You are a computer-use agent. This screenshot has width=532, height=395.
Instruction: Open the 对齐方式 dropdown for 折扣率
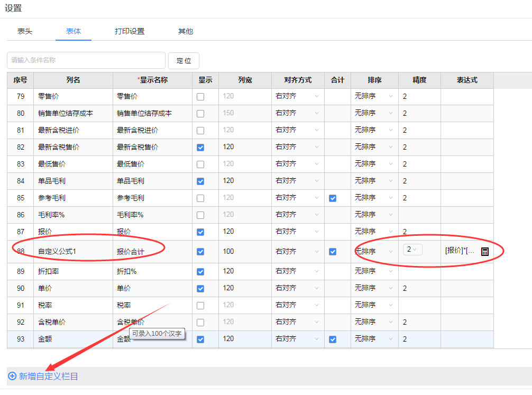(x=297, y=271)
